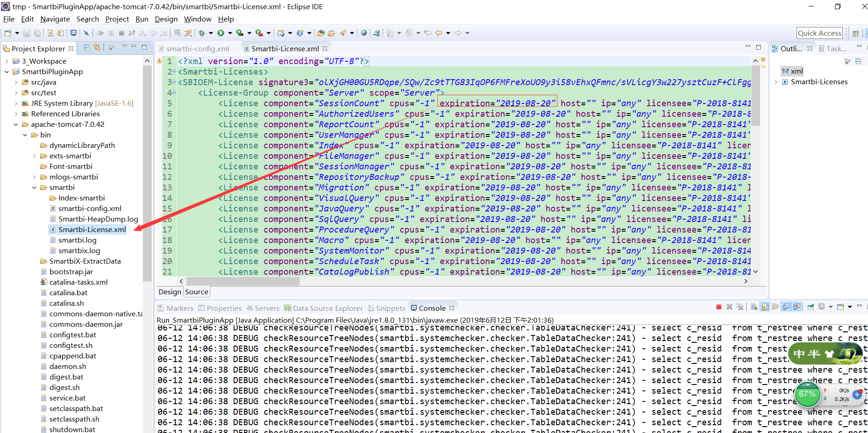Click the Last Edit Location icon
868x433 pixels.
tap(428, 33)
